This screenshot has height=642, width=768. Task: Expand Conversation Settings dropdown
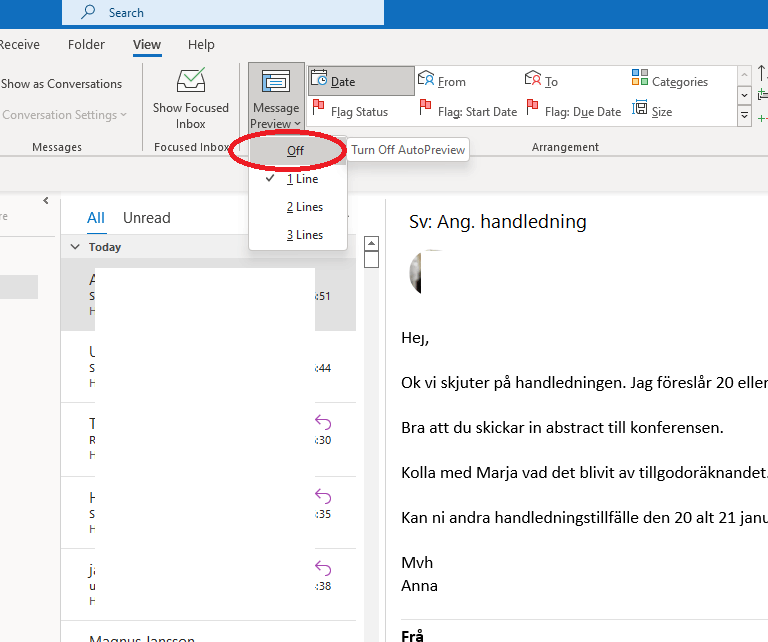[64, 115]
